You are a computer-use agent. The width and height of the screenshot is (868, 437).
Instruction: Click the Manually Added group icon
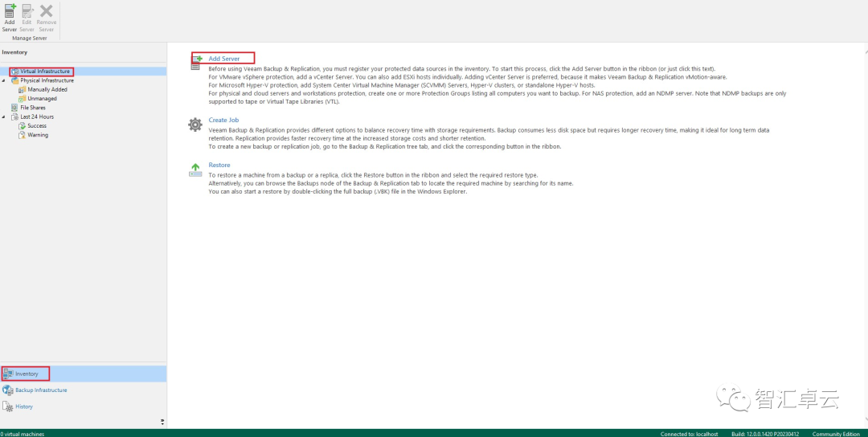[x=23, y=90]
